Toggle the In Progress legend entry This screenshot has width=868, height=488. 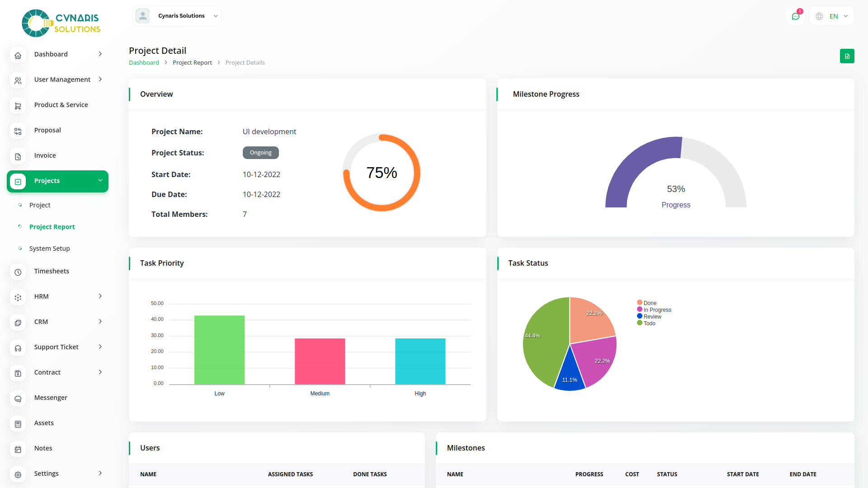(x=656, y=310)
